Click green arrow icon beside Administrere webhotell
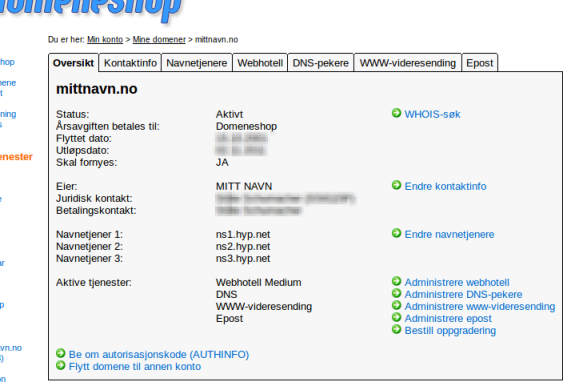 (396, 281)
